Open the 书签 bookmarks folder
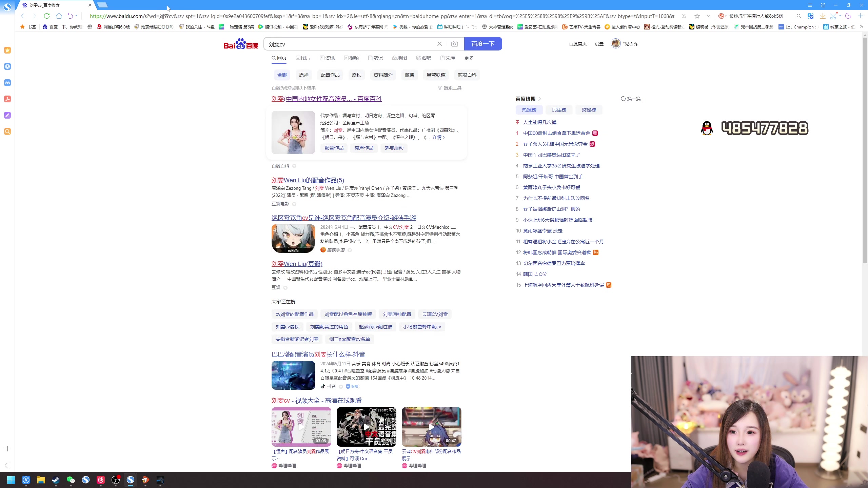Viewport: 868px width, 488px height. pyautogui.click(x=28, y=27)
